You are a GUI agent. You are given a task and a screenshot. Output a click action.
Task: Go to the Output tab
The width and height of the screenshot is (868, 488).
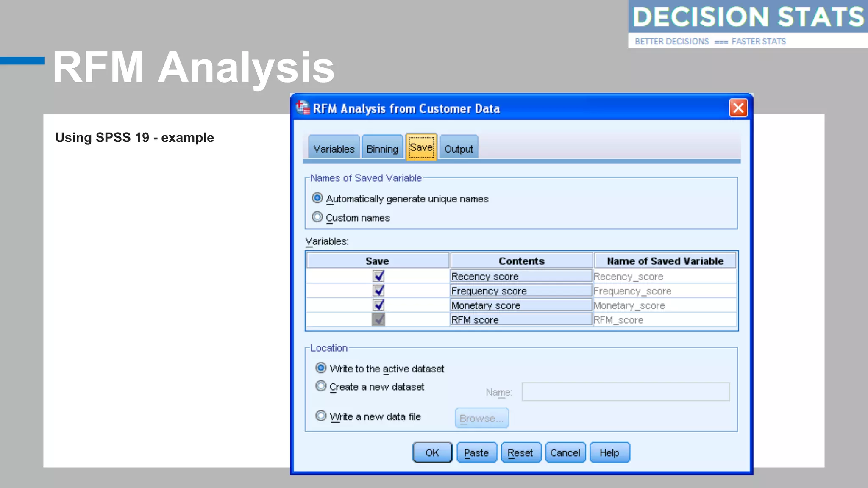point(459,147)
